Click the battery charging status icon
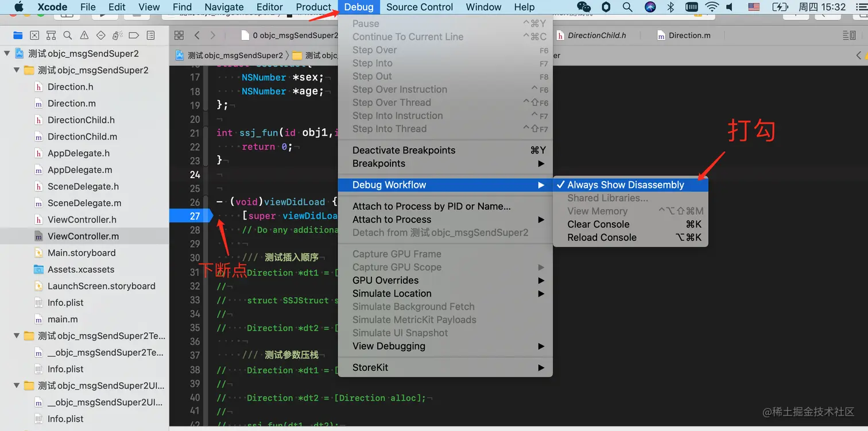 tap(781, 7)
